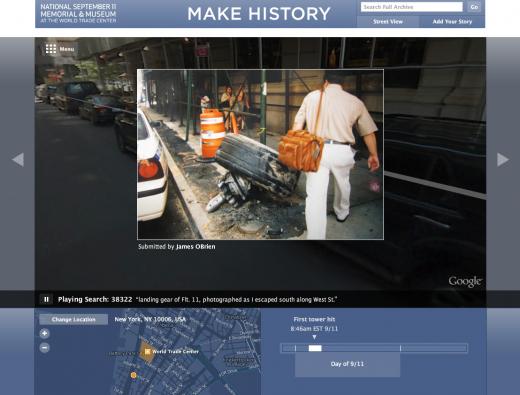Zoom in on the map
This screenshot has width=520, height=395.
[x=44, y=333]
